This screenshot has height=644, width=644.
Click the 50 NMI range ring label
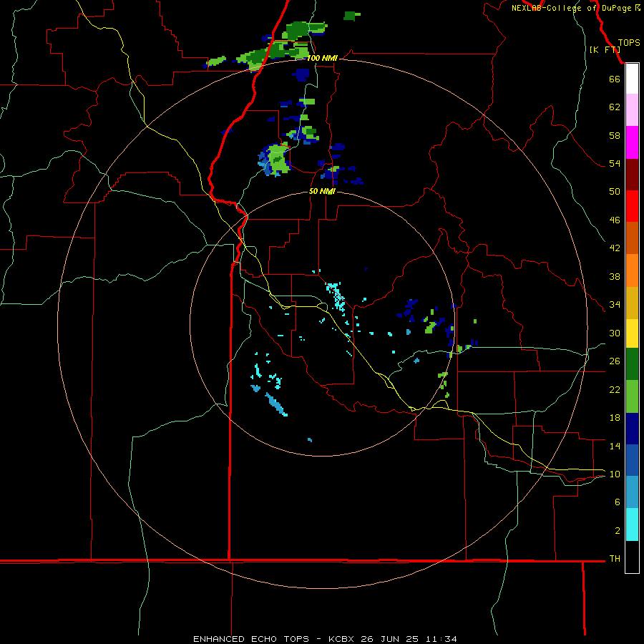tap(323, 191)
